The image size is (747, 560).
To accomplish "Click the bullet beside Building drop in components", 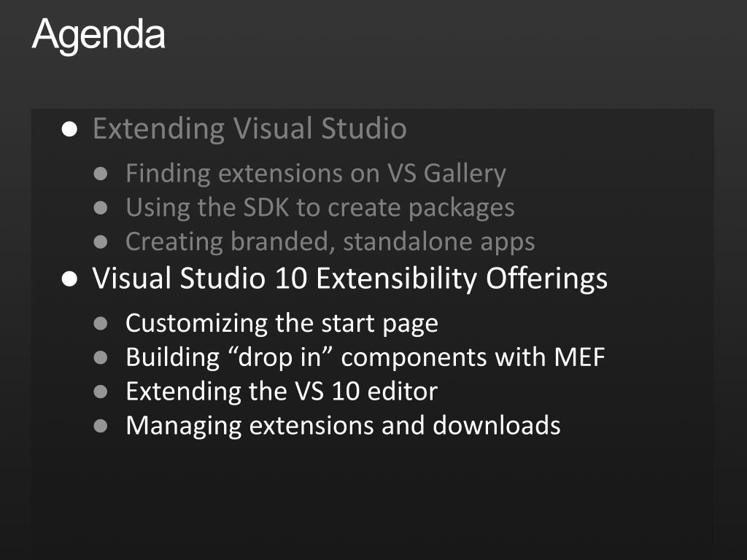I will click(101, 357).
